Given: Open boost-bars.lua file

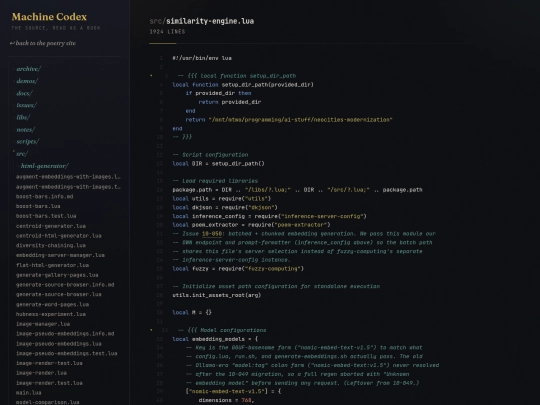Looking at the screenshot, I should tap(38, 206).
